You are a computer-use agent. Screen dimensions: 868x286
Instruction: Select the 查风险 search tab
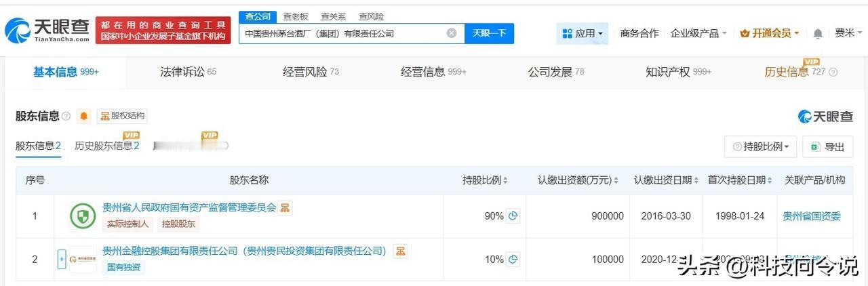371,17
